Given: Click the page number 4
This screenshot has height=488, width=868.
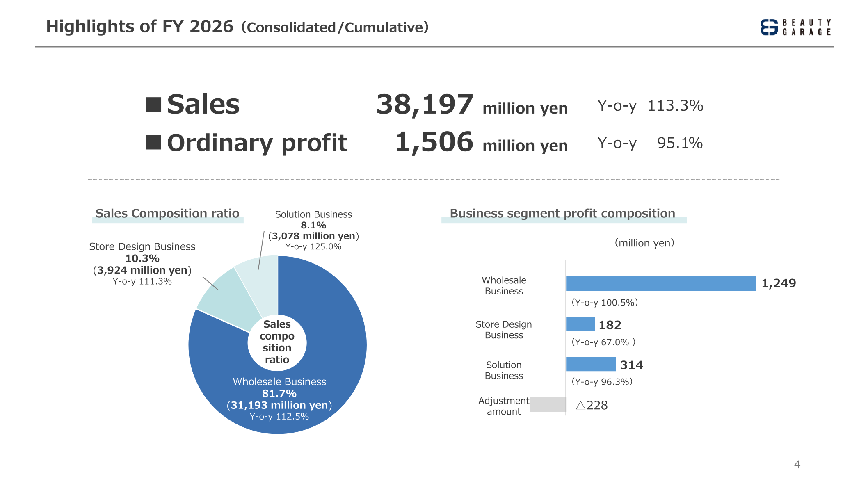Looking at the screenshot, I should click(x=797, y=465).
